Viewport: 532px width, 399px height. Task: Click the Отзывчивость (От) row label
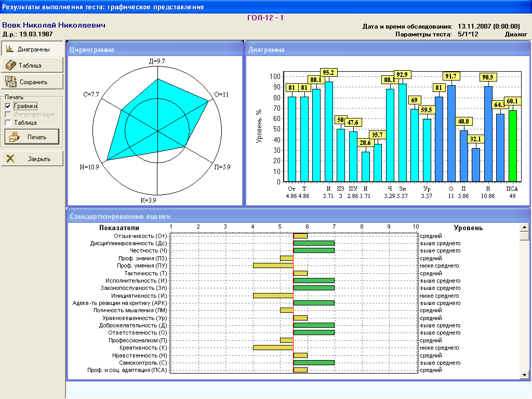point(140,236)
